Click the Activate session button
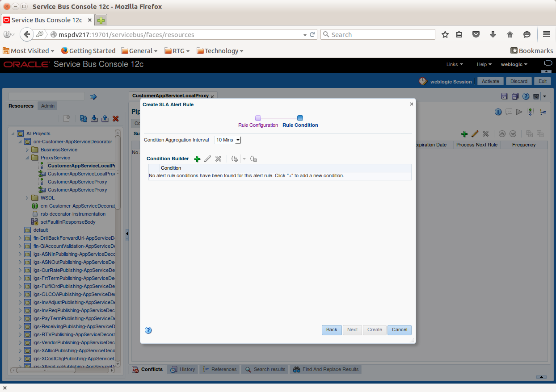 (490, 81)
